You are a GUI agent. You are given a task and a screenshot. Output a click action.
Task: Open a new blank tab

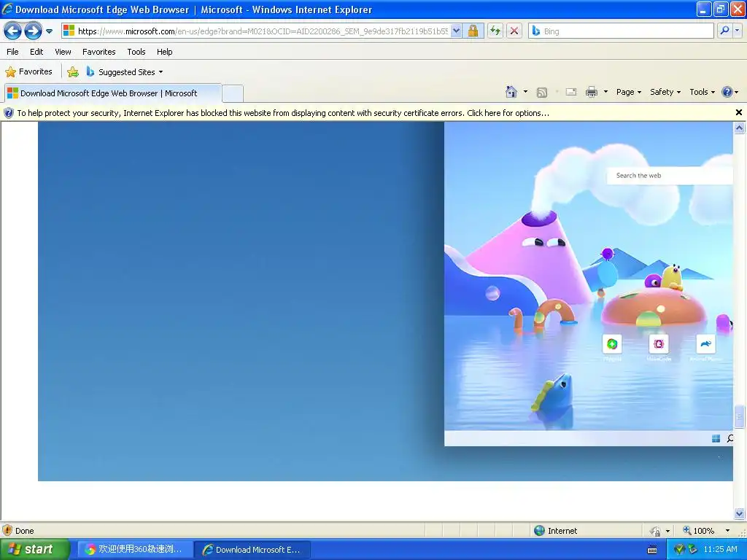click(x=233, y=93)
